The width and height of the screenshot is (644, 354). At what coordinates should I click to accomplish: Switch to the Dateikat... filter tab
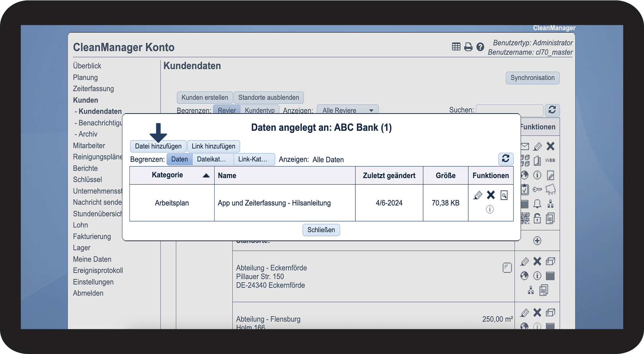point(211,159)
